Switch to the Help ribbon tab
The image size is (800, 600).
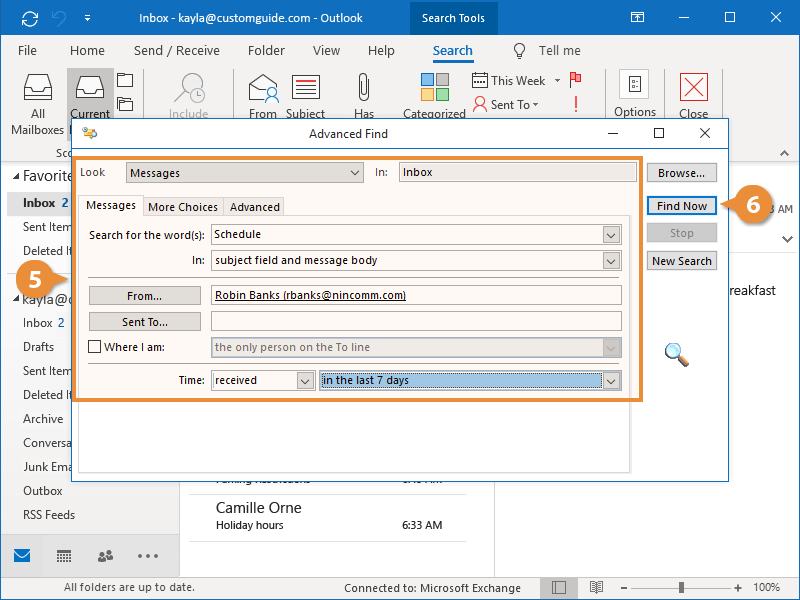[x=381, y=51]
